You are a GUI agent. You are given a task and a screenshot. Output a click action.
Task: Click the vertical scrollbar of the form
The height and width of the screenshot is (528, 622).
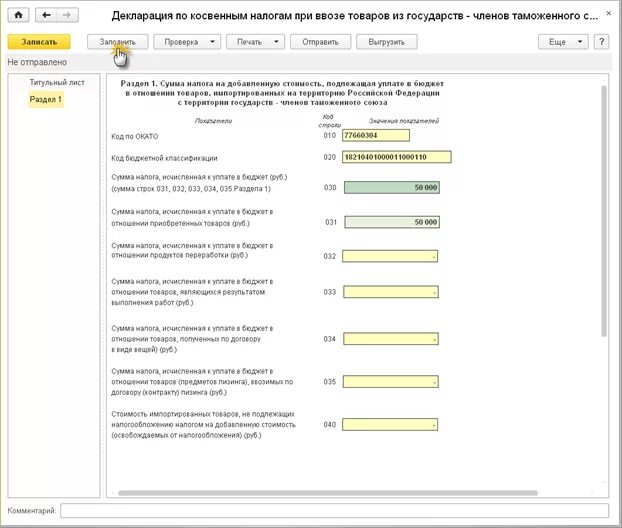point(604,211)
